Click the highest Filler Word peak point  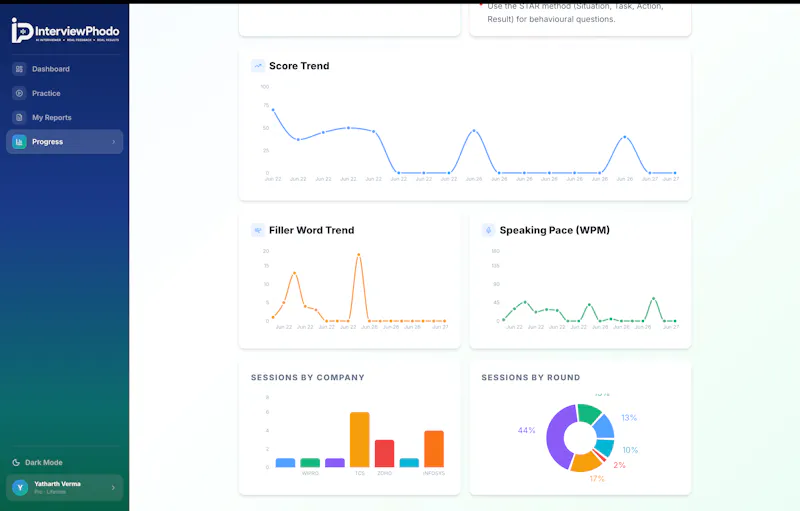click(x=359, y=254)
